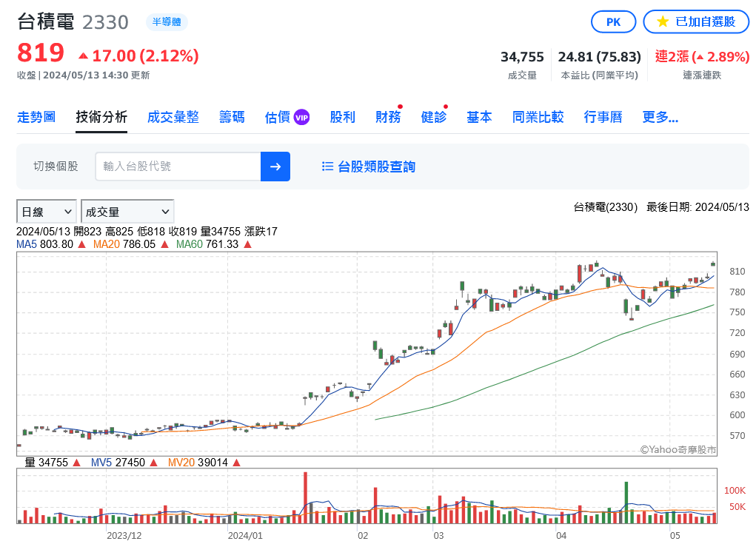Click the 2024/01 date axis label
This screenshot has width=756, height=544.
(245, 536)
